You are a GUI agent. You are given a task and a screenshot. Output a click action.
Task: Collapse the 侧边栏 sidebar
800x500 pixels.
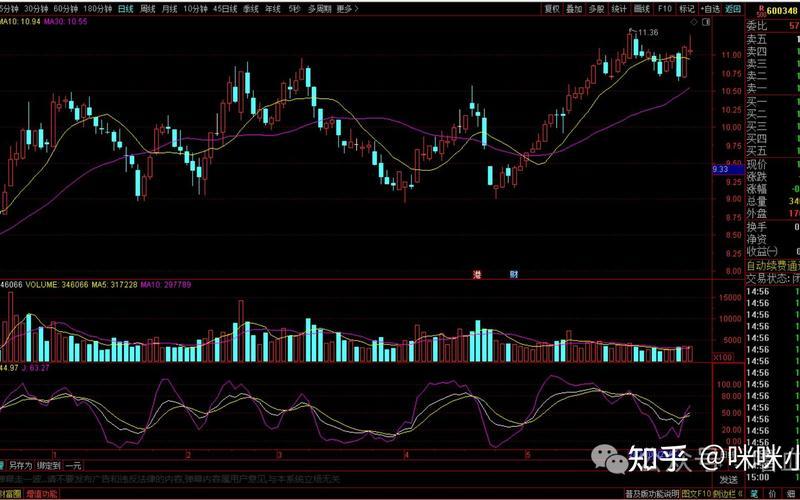(x=726, y=494)
